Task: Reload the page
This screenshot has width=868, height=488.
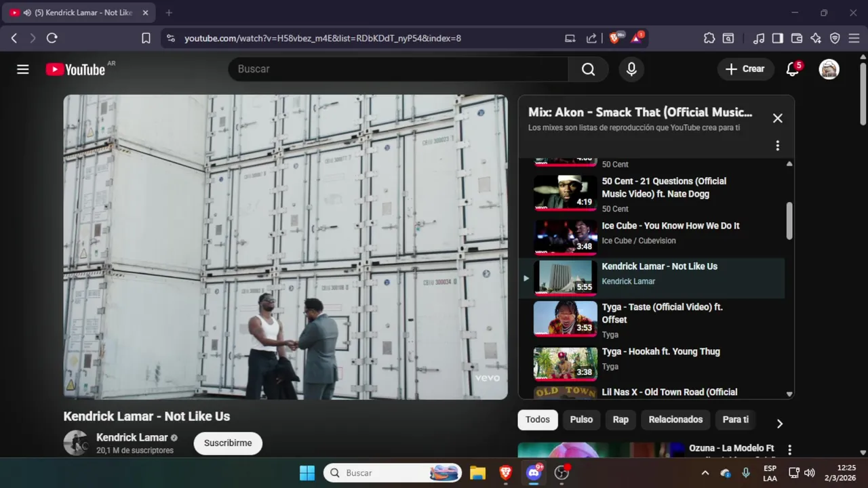Action: point(52,39)
